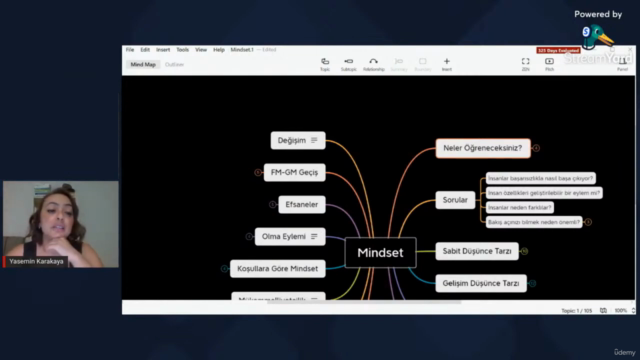Open note icon on Olma Eylemi node
The width and height of the screenshot is (640, 360).
(x=314, y=236)
